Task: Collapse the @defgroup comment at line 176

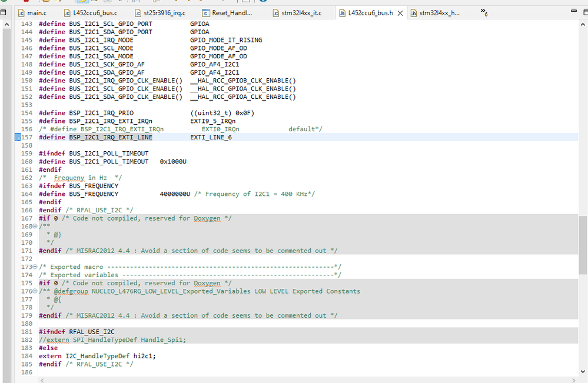Action: (x=35, y=291)
